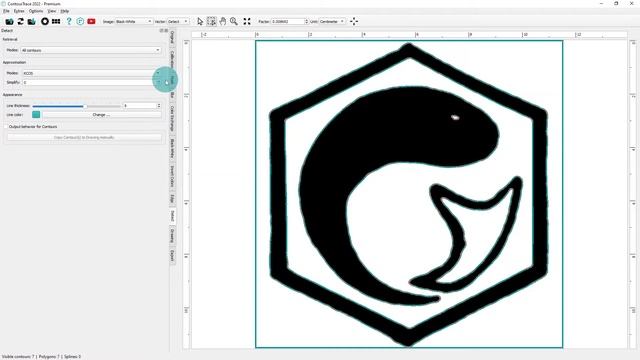Open the Vector mode dropdown
Image resolution: width=640 pixels, height=360 pixels.
pyautogui.click(x=178, y=21)
